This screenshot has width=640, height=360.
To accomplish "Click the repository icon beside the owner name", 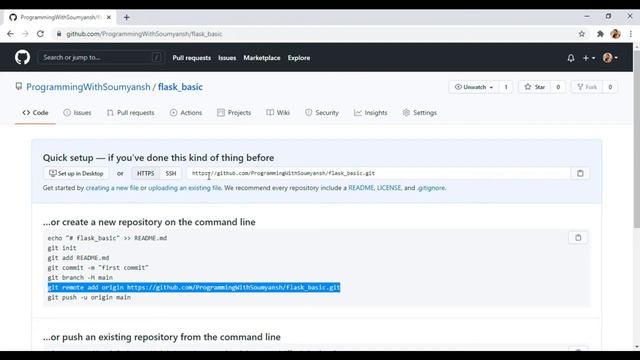I will pos(19,87).
